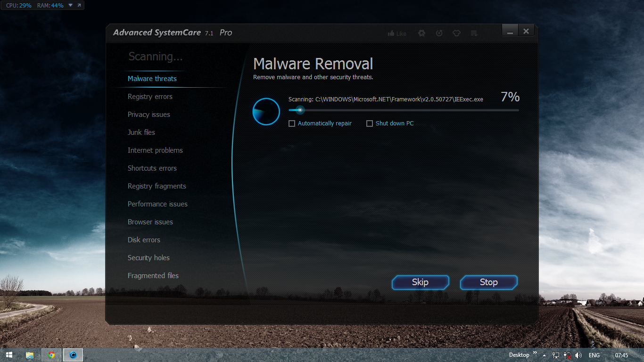The height and width of the screenshot is (362, 644).
Task: Open the skin changer t-shirt icon
Action: coord(456,33)
